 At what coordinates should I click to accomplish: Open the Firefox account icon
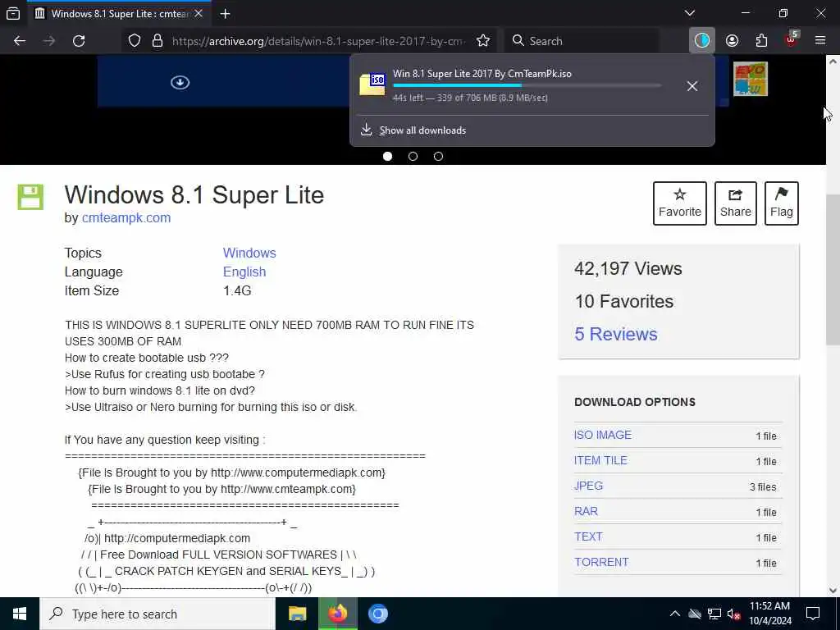(x=732, y=41)
